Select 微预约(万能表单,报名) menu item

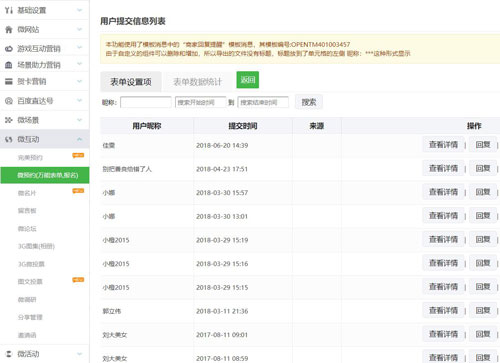(45, 175)
